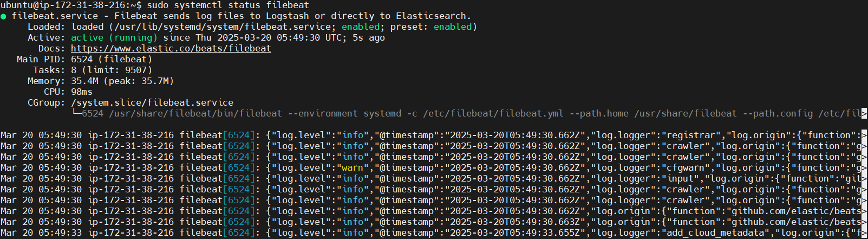Screen dimensions: 868x239
Task: Open the elastic.co beats/filebeat docs link
Action: coord(171,48)
